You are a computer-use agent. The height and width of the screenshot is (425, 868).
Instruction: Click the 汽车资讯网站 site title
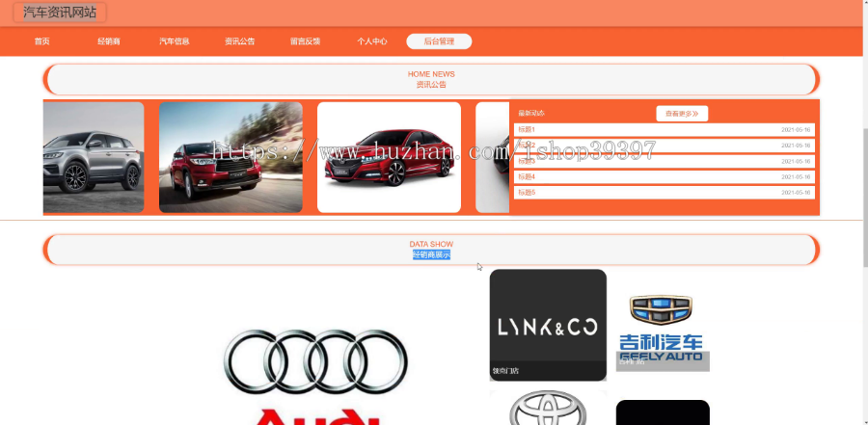click(x=60, y=13)
